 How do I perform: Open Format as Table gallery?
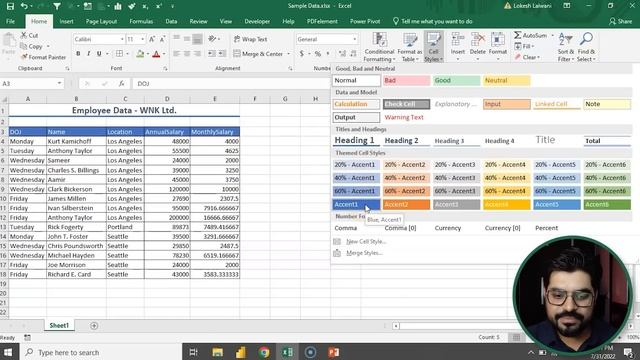pos(409,47)
